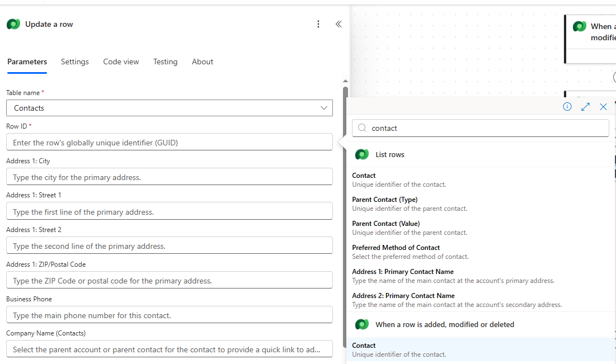Click the Dataverse icon beside Update a row

pyautogui.click(x=12, y=24)
